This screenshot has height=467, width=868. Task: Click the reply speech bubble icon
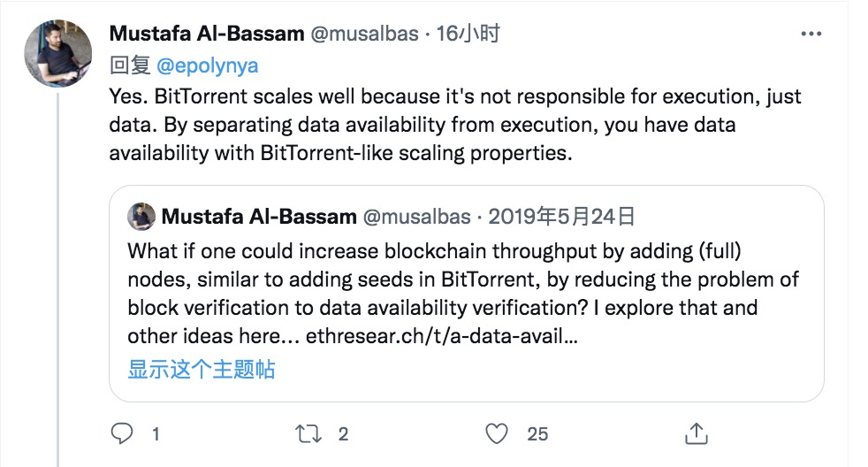point(122,433)
